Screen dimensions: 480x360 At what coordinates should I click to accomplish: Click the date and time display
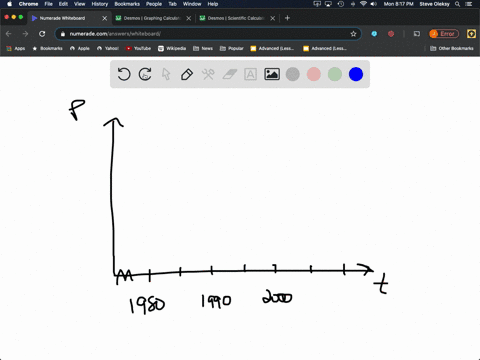click(398, 4)
